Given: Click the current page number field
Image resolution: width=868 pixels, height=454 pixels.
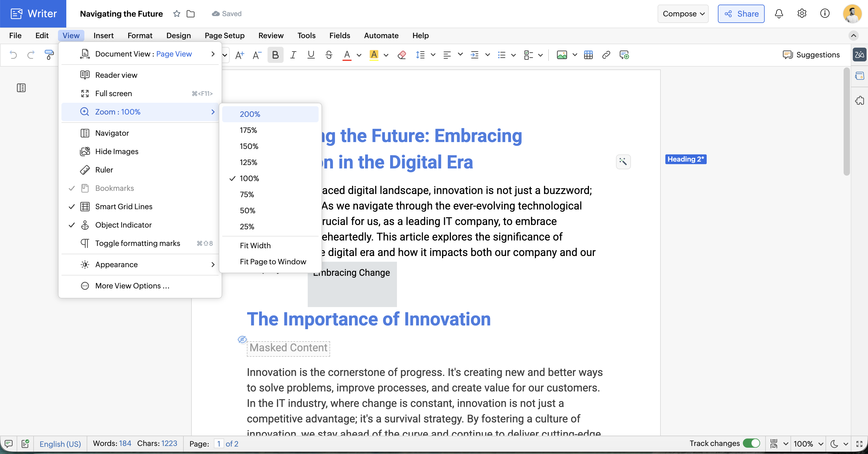Looking at the screenshot, I should pos(219,444).
